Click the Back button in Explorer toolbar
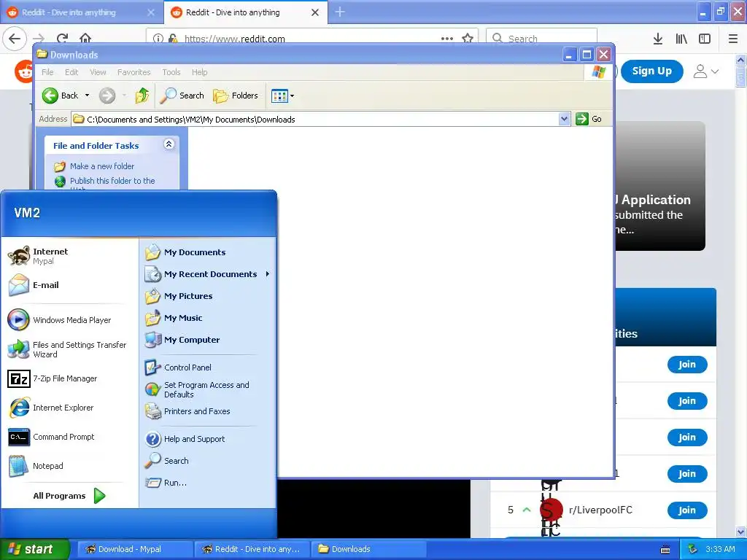Screen dimensions: 747x560 (x=60, y=96)
